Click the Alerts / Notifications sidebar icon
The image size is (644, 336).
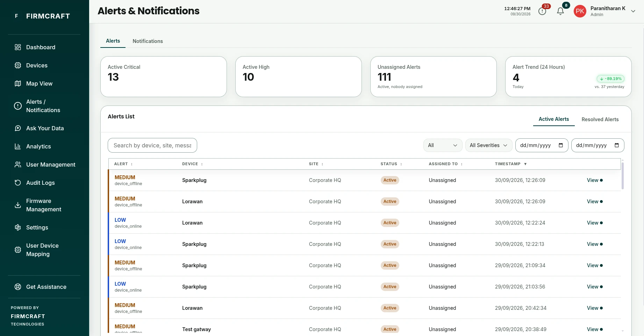point(18,106)
